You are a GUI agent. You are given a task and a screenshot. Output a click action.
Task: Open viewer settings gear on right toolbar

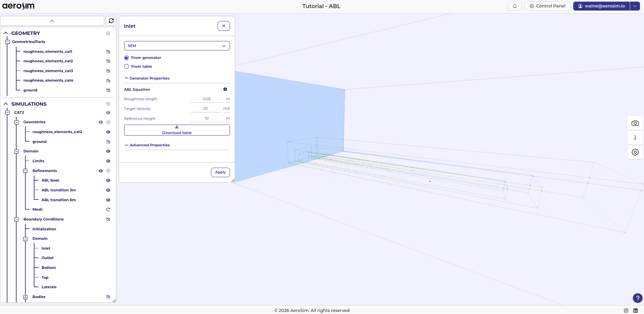(635, 152)
